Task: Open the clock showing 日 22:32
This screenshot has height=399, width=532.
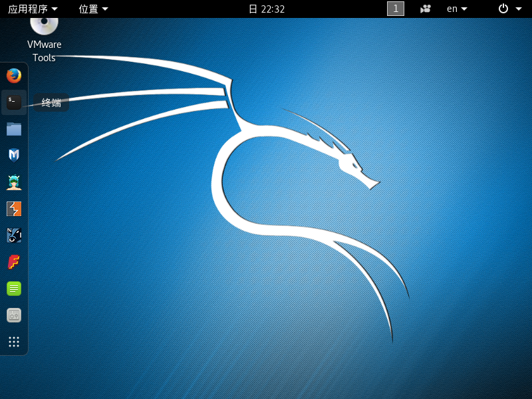Action: (x=267, y=9)
